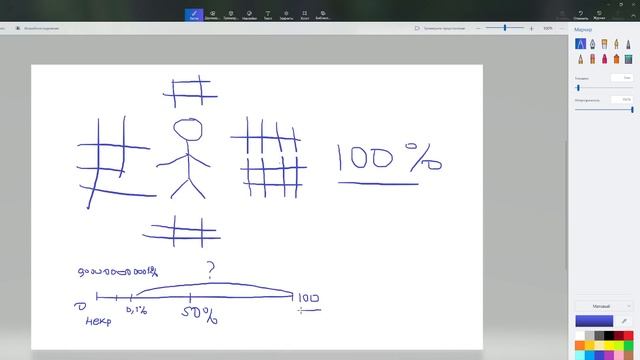
Task: Click the Redo button in top bar
Action: tap(618, 15)
